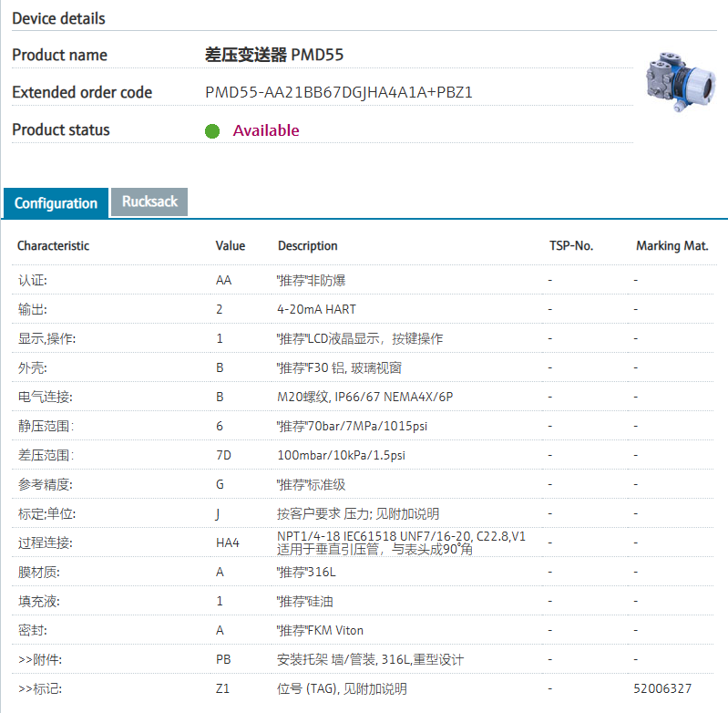Screen dimensions: 728x713
Task: Click the >>标记 marking row label
Action: (x=41, y=689)
